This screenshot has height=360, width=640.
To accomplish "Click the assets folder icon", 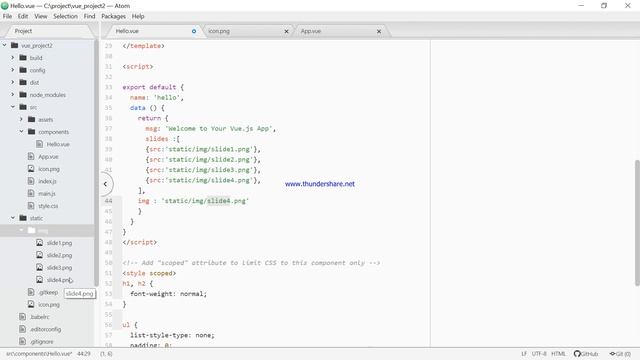I will pos(31,119).
